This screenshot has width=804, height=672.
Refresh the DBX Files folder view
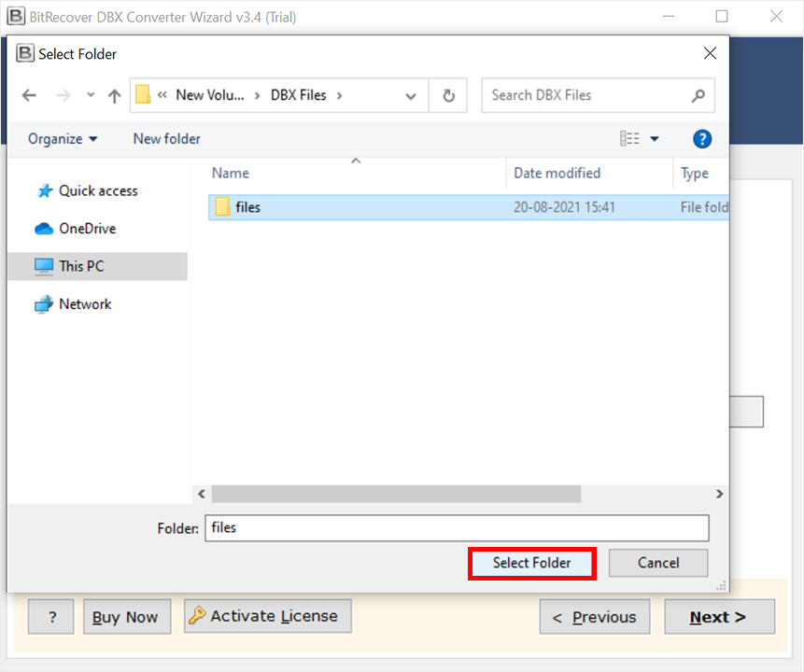click(448, 95)
